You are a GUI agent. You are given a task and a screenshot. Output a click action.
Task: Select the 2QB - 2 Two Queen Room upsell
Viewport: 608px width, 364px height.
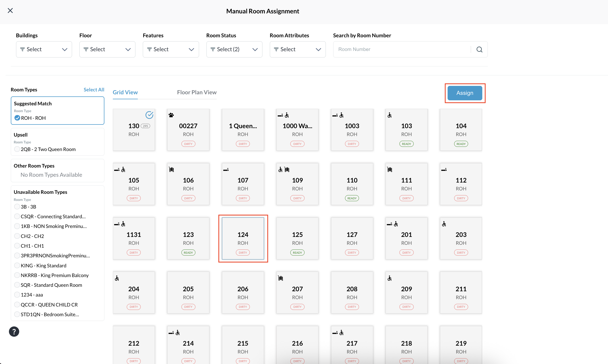pos(17,149)
